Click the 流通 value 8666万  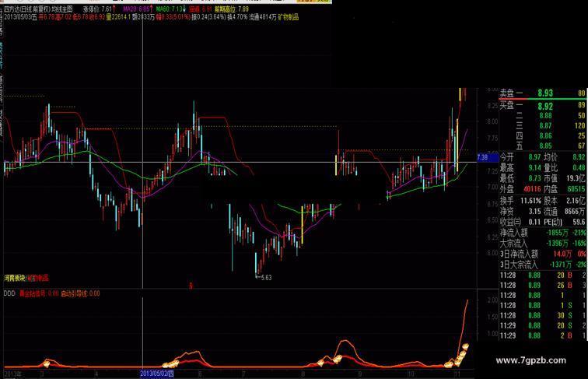click(x=575, y=212)
